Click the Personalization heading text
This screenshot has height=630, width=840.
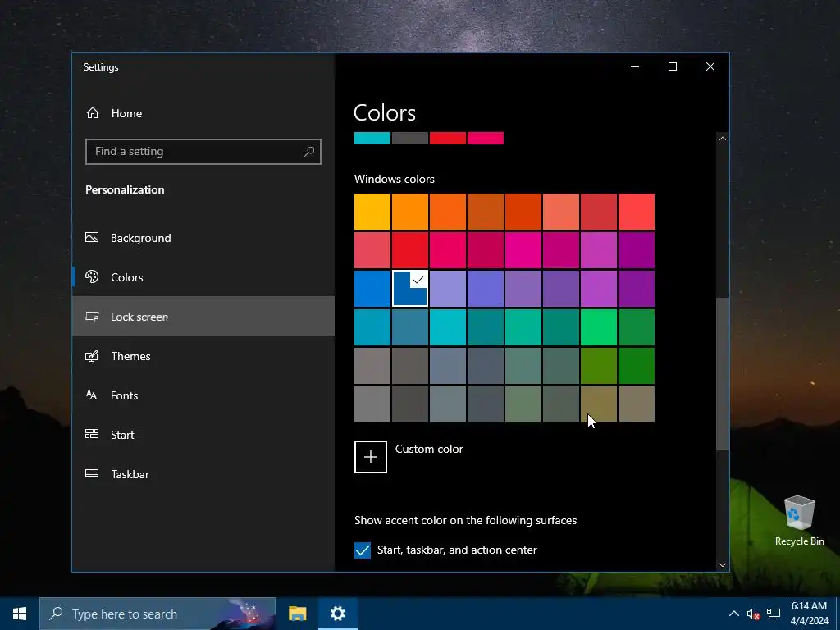click(125, 189)
